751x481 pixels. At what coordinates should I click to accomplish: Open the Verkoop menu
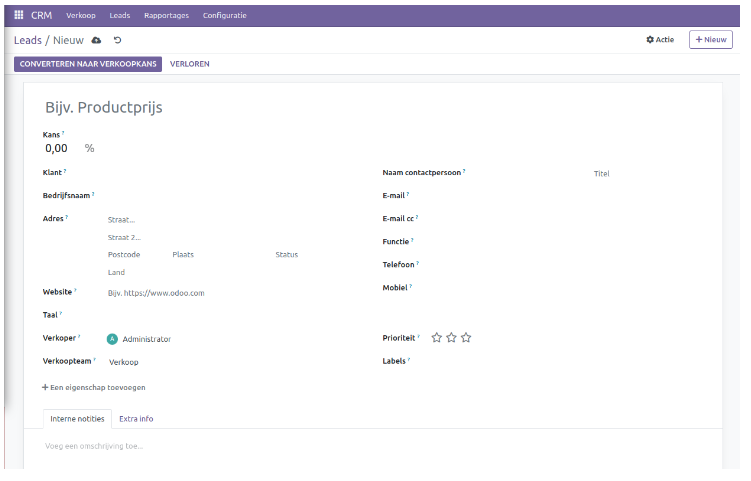(x=80, y=16)
